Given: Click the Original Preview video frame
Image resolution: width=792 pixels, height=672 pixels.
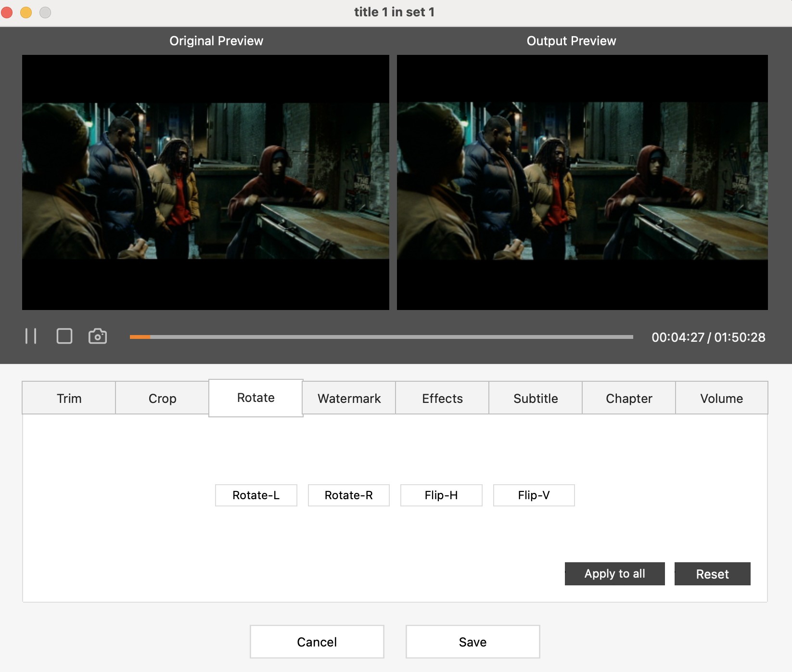Looking at the screenshot, I should point(205,182).
